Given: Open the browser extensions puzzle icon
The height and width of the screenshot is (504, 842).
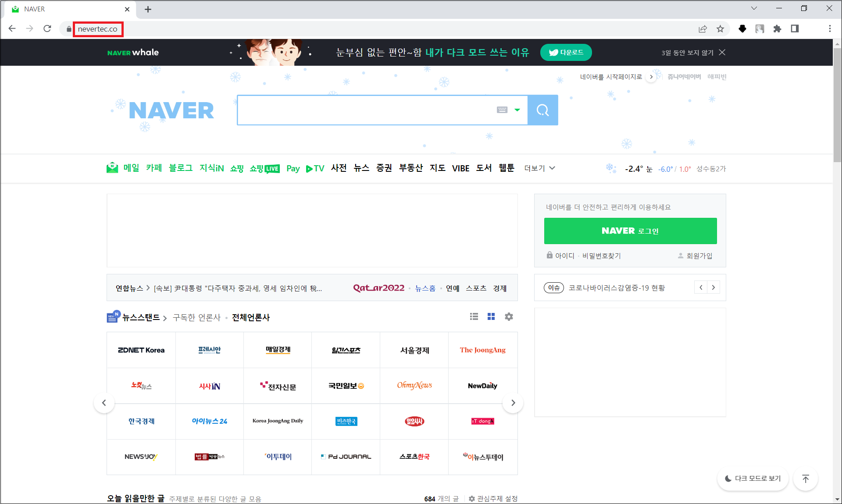Looking at the screenshot, I should (x=777, y=29).
